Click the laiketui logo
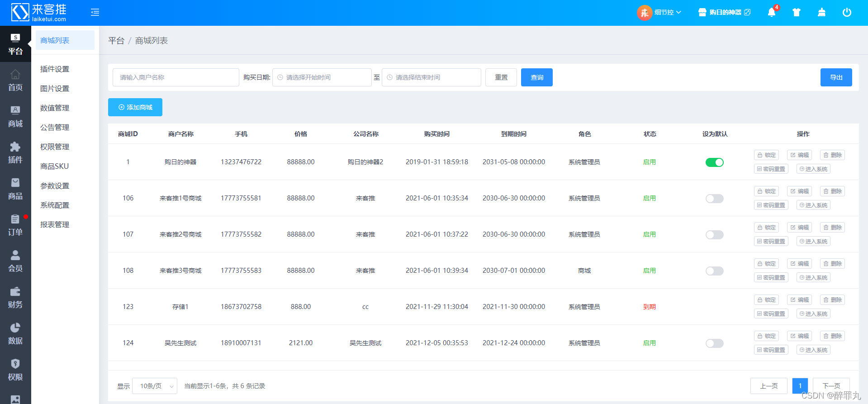The width and height of the screenshot is (868, 404). pyautogui.click(x=39, y=12)
